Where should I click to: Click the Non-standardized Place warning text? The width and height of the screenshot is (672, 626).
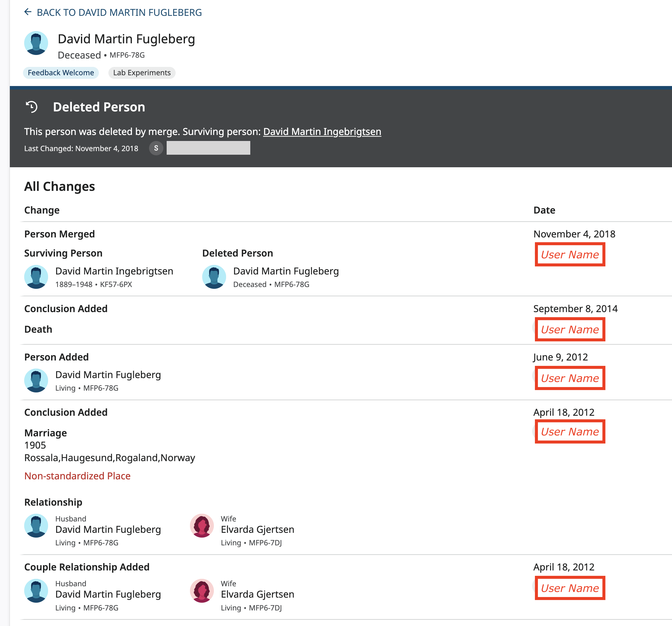click(77, 475)
